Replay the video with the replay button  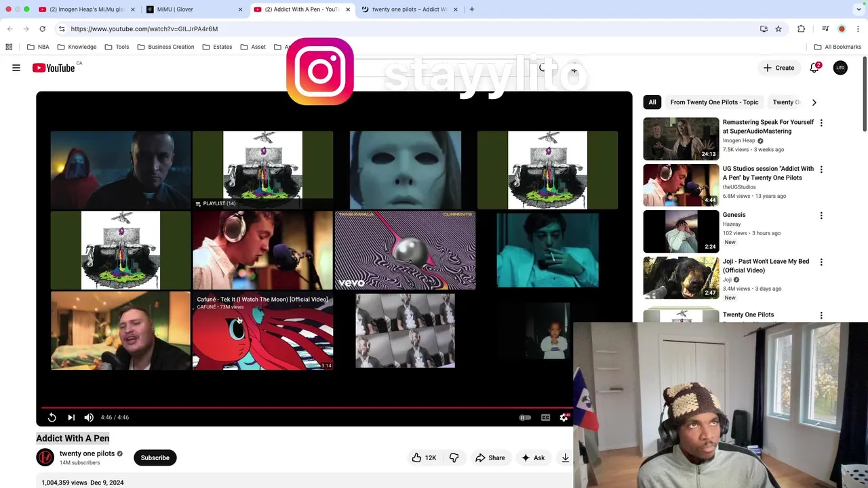[52, 418]
